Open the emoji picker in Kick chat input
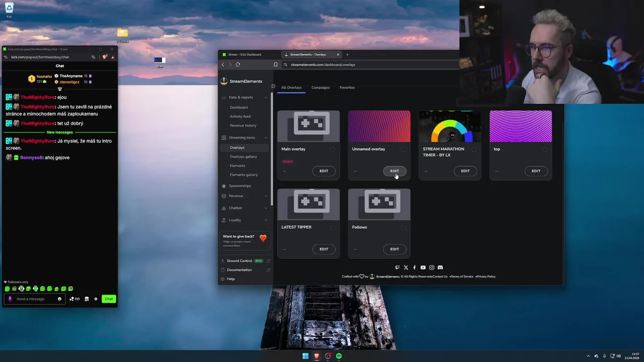644x362 pixels. pos(59,299)
